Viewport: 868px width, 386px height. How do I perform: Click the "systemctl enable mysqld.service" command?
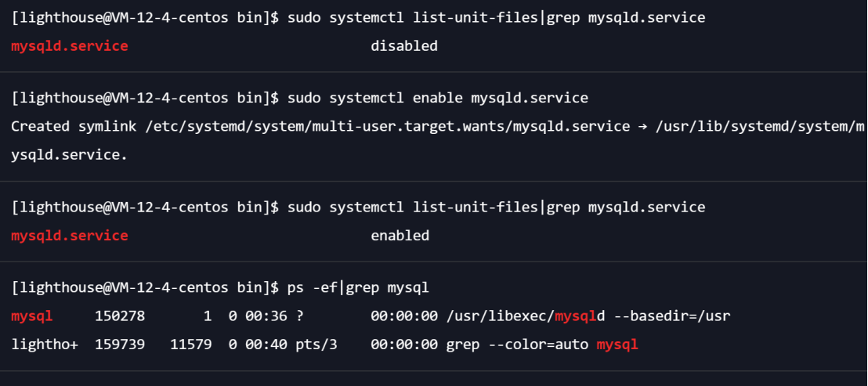[x=437, y=98]
